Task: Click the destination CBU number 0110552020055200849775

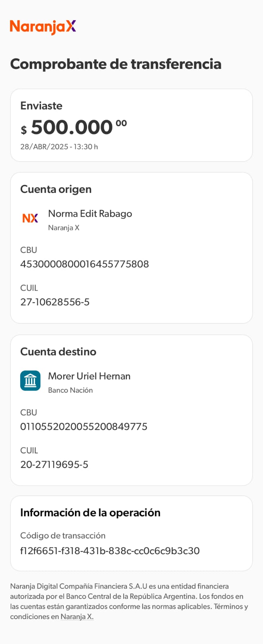Action: pyautogui.click(x=84, y=427)
